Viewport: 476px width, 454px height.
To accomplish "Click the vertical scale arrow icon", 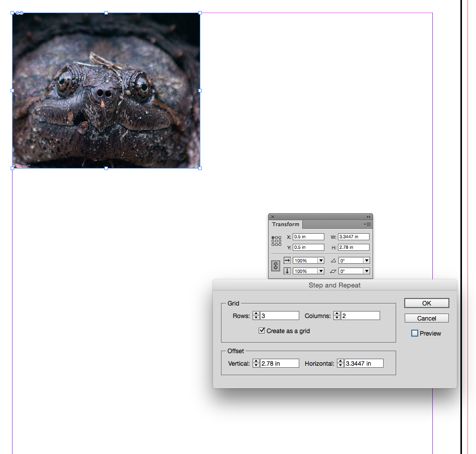I will [286, 271].
